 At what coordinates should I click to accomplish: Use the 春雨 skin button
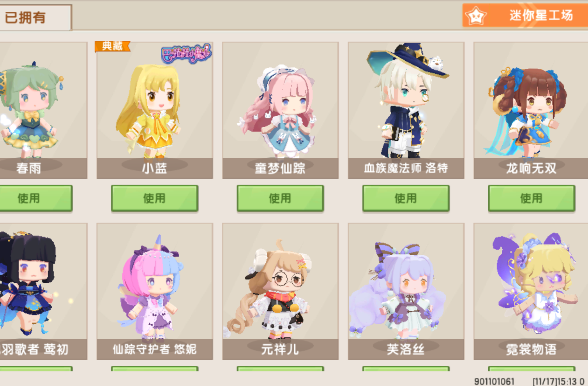coord(36,198)
